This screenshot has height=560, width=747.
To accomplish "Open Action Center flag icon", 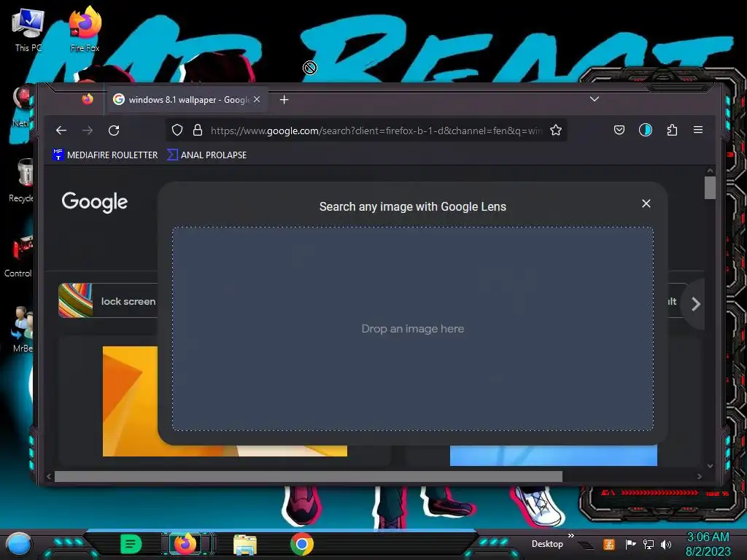I will (x=630, y=544).
